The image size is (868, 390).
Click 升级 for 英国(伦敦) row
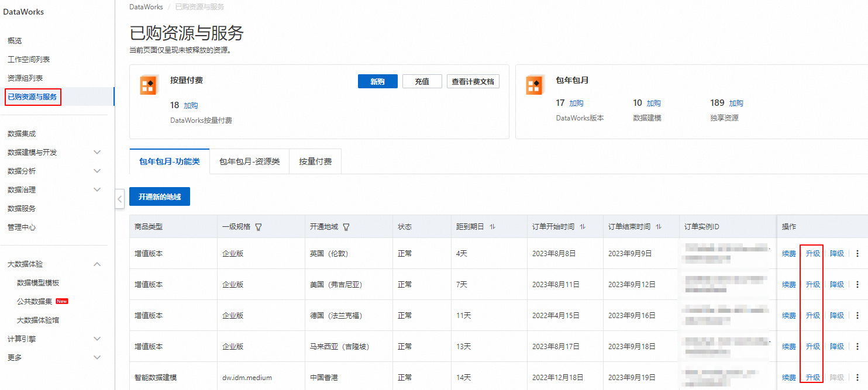(x=813, y=253)
